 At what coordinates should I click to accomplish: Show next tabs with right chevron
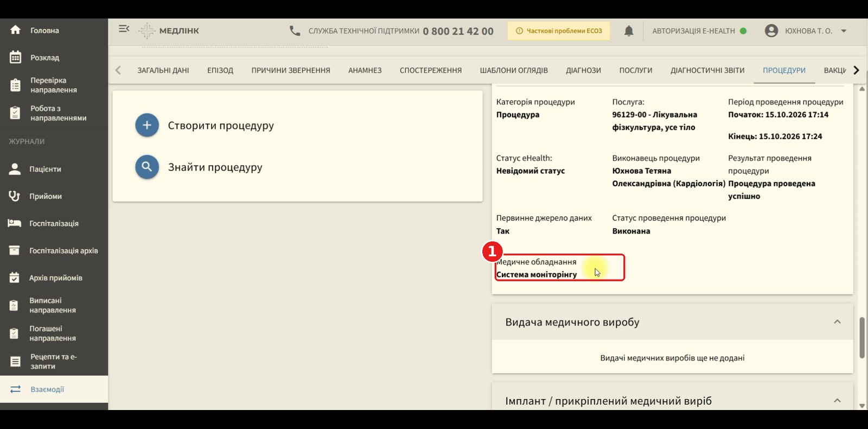pos(856,70)
